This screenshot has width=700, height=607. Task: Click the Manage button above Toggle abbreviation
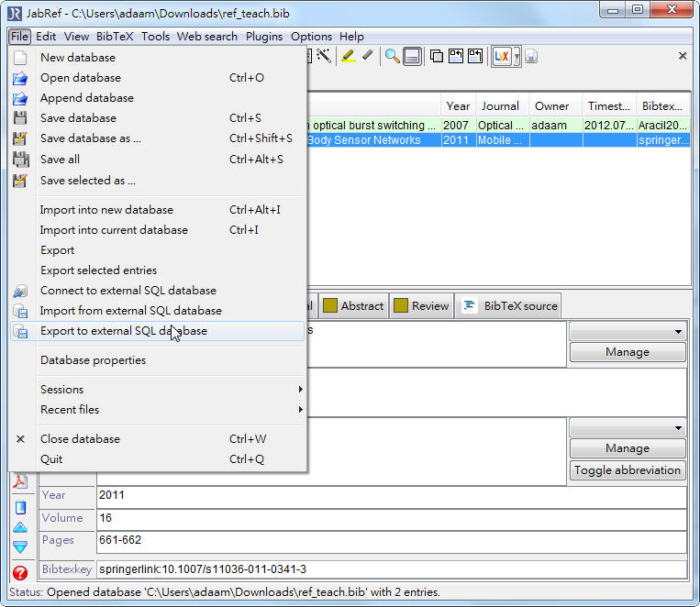pyautogui.click(x=628, y=448)
